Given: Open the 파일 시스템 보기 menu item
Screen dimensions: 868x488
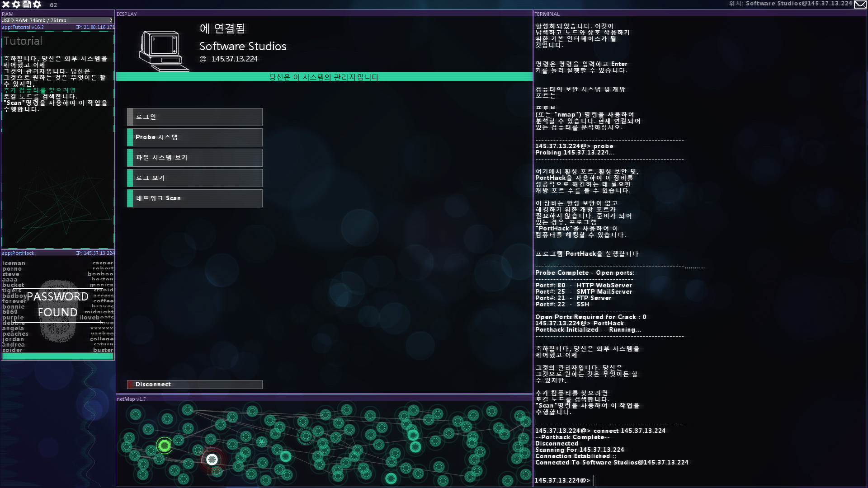Looking at the screenshot, I should [x=195, y=157].
